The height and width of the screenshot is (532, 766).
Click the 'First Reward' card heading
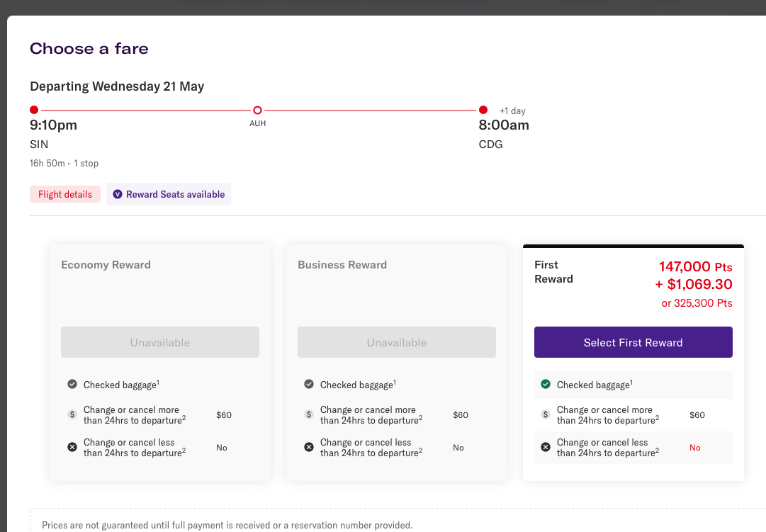(x=553, y=272)
